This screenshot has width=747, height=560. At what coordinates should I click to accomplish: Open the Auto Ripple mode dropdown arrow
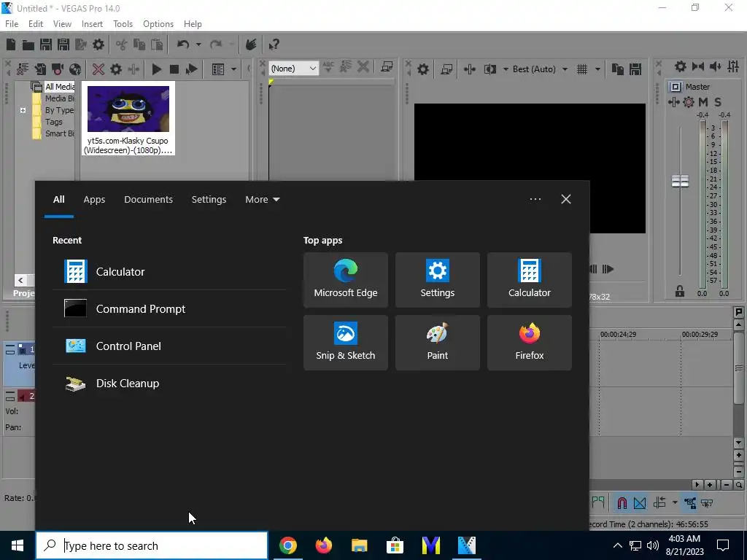point(675,503)
